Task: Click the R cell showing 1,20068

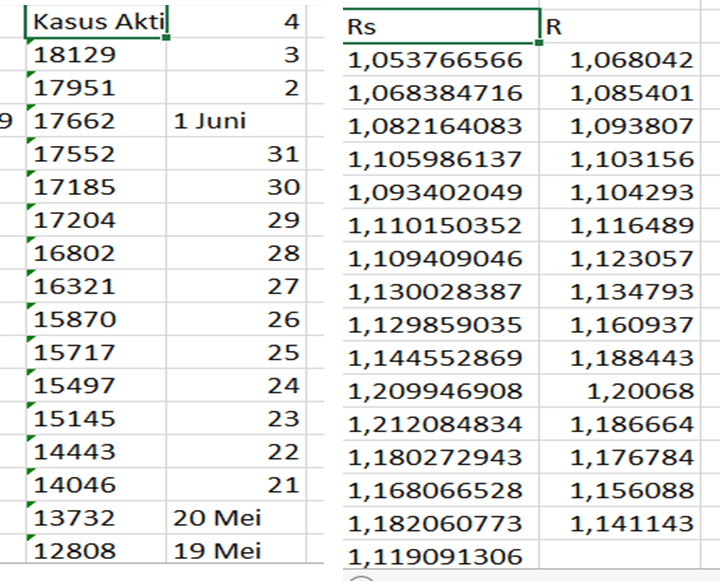Action: [630, 391]
